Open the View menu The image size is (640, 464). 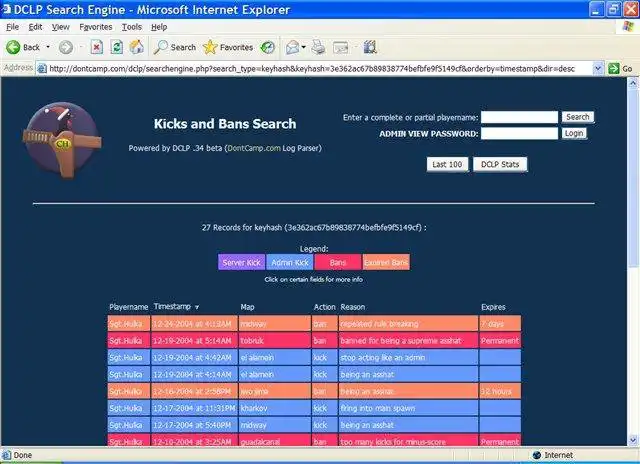[60, 27]
